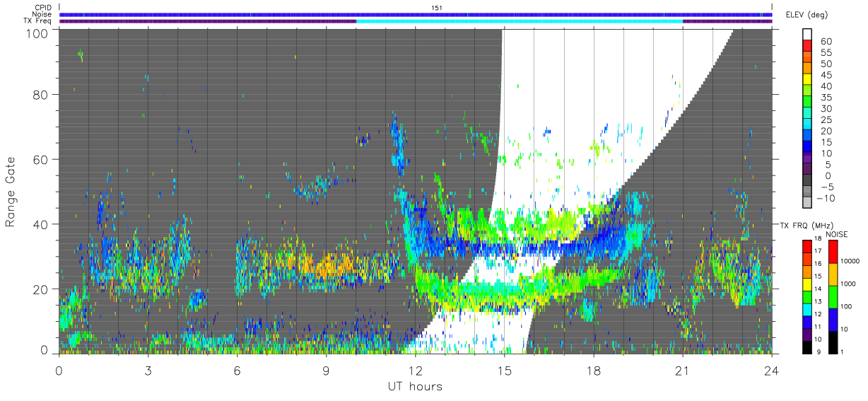Screen dimensions: 868x401
Task: Click the 24 tick on UT hours axis
Action: point(772,370)
